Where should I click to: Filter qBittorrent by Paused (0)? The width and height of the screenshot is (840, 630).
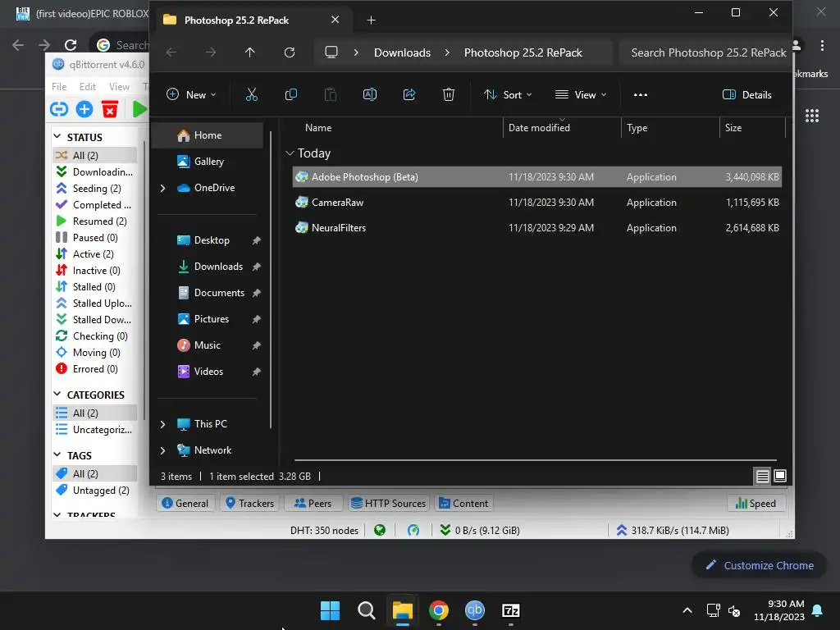(95, 237)
